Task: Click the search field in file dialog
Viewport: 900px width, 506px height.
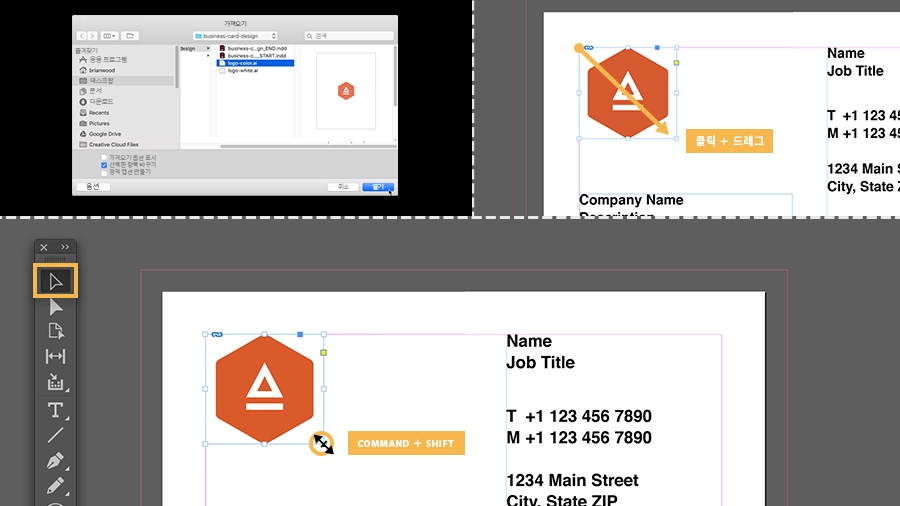Action: [x=349, y=36]
